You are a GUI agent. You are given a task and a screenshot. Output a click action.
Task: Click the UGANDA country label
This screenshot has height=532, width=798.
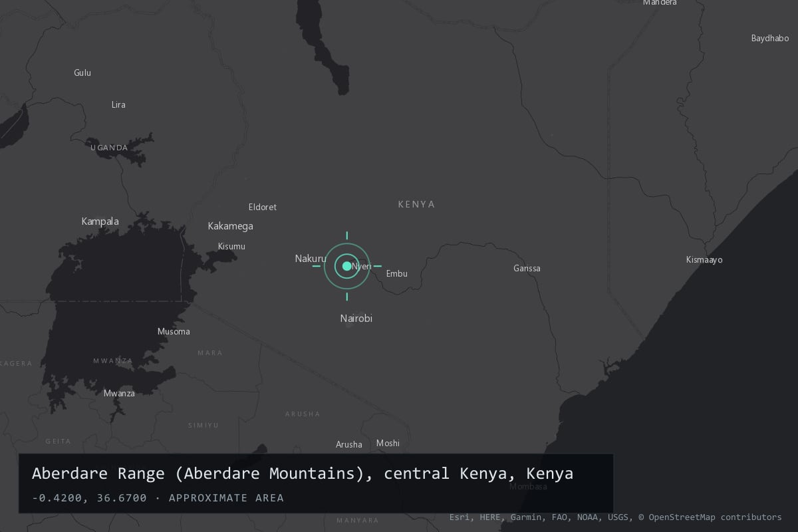coord(109,148)
